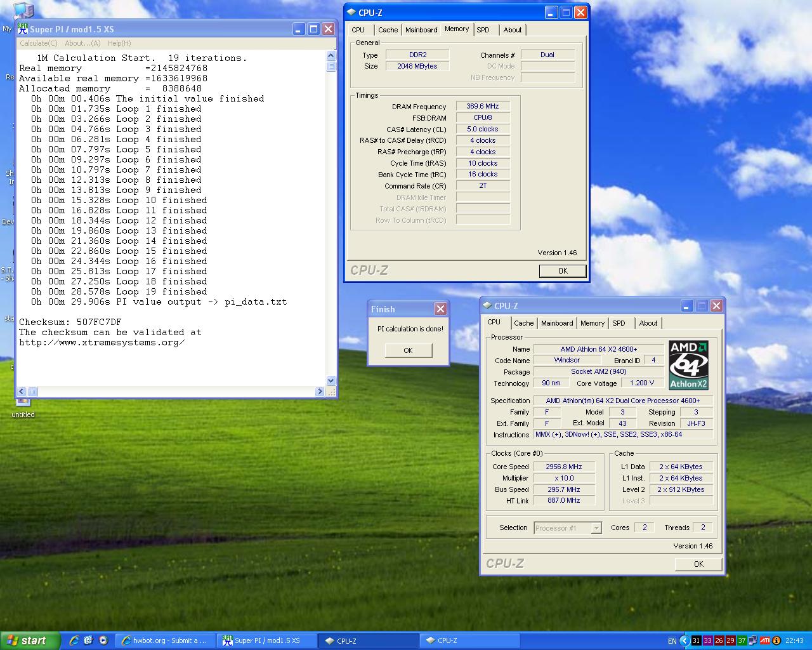This screenshot has width=812, height=650.
Task: Click the CPU tab CPU-Z window title icon
Action: coord(487,306)
